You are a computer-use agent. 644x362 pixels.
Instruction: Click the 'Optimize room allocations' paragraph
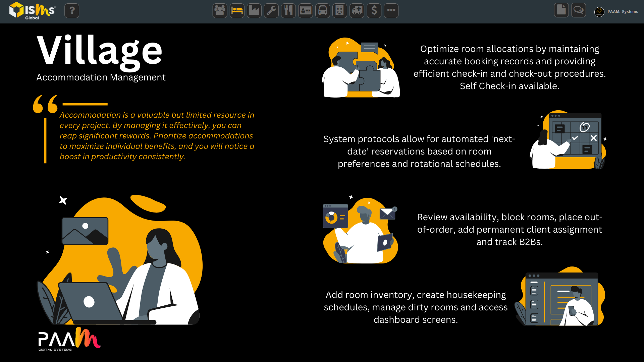tap(509, 67)
